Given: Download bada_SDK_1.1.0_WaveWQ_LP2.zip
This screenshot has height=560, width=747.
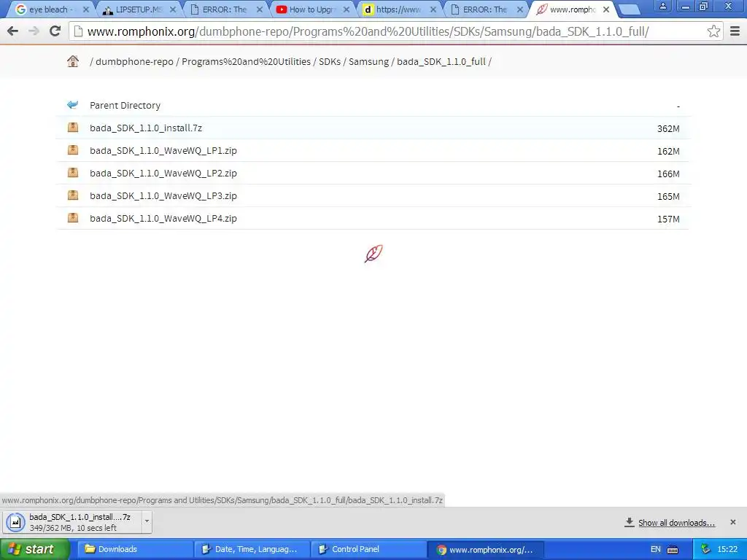Looking at the screenshot, I should (x=163, y=173).
